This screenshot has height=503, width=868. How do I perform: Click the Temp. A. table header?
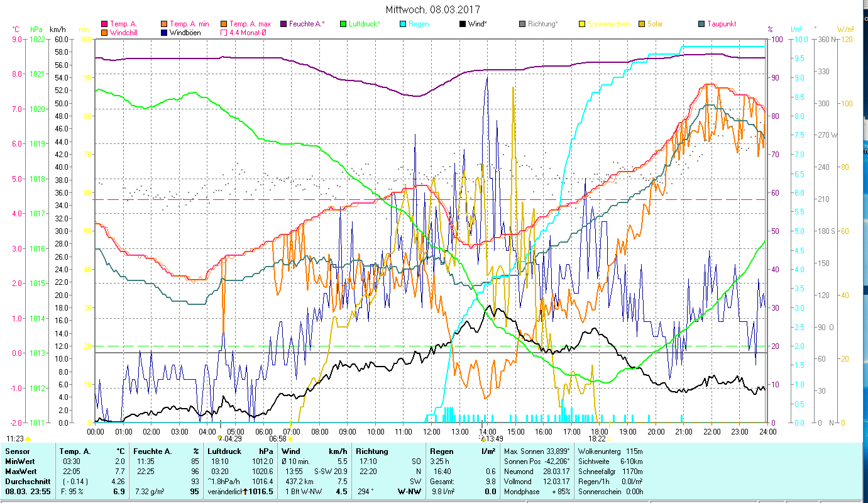[75, 451]
